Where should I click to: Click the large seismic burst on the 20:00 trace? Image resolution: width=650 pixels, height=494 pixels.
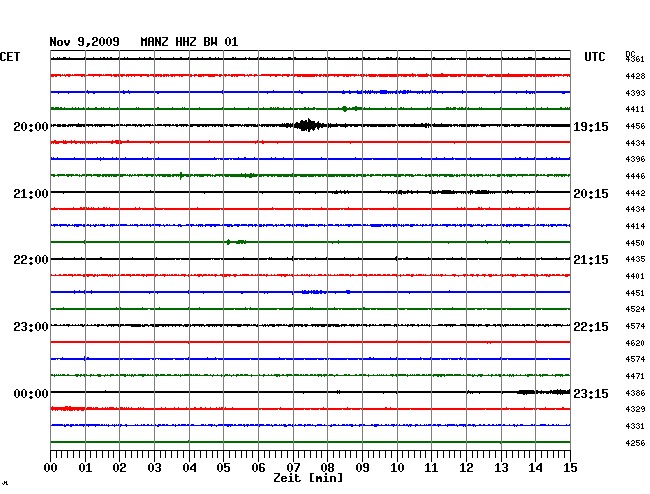tap(307, 126)
